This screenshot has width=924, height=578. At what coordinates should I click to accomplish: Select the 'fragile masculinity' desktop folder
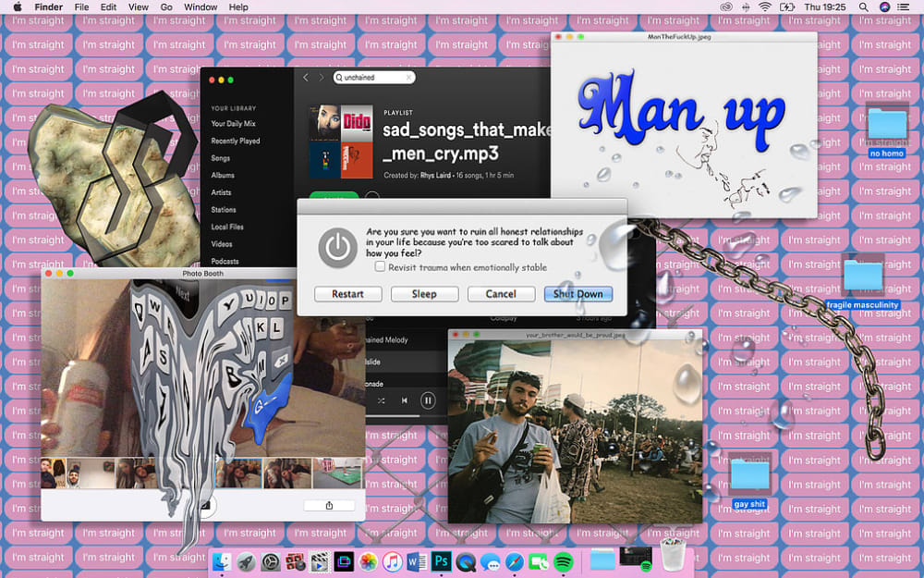(x=863, y=283)
